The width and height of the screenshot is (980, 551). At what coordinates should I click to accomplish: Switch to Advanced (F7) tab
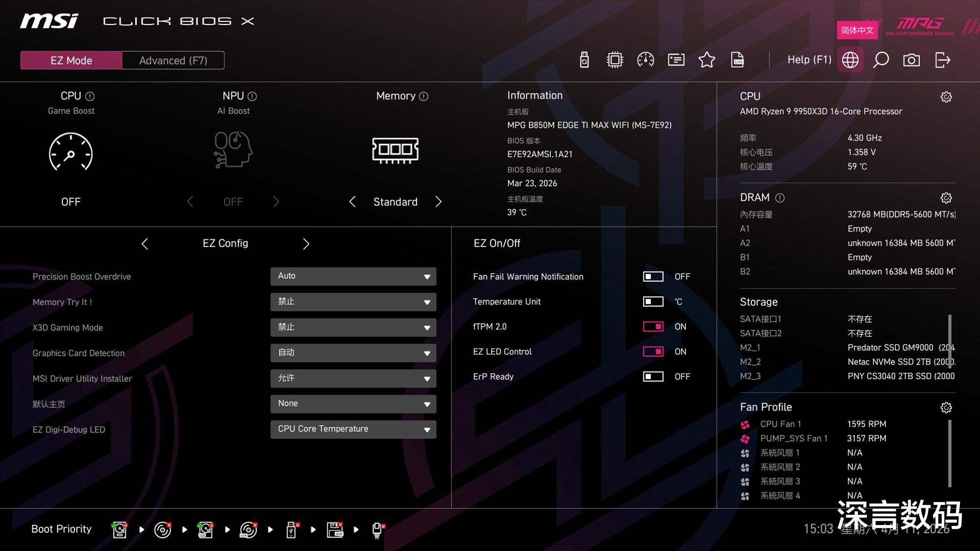coord(173,60)
